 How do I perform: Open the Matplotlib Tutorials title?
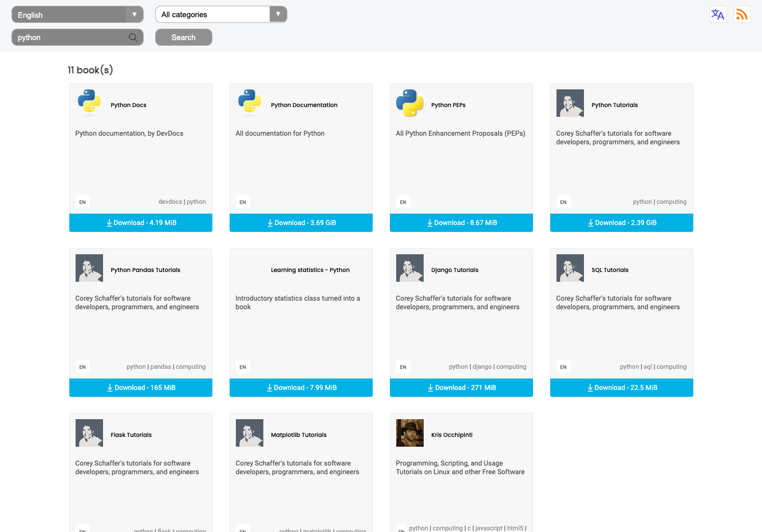click(299, 435)
